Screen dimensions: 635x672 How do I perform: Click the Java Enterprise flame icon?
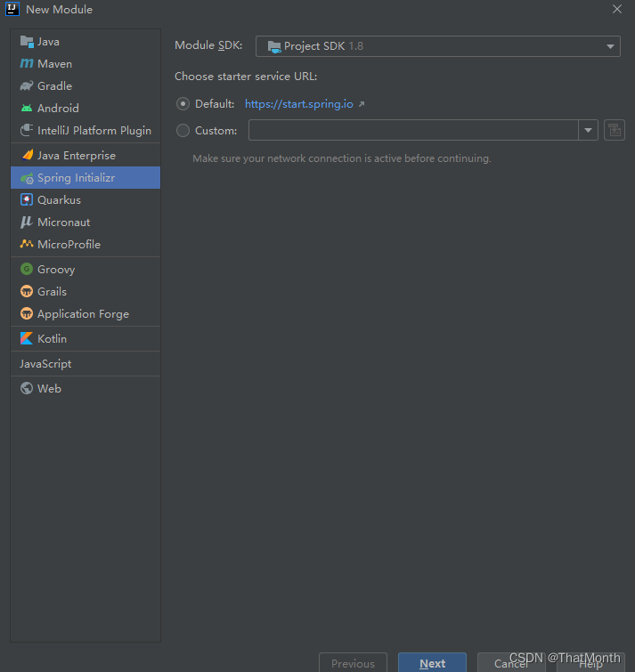pyautogui.click(x=28, y=155)
